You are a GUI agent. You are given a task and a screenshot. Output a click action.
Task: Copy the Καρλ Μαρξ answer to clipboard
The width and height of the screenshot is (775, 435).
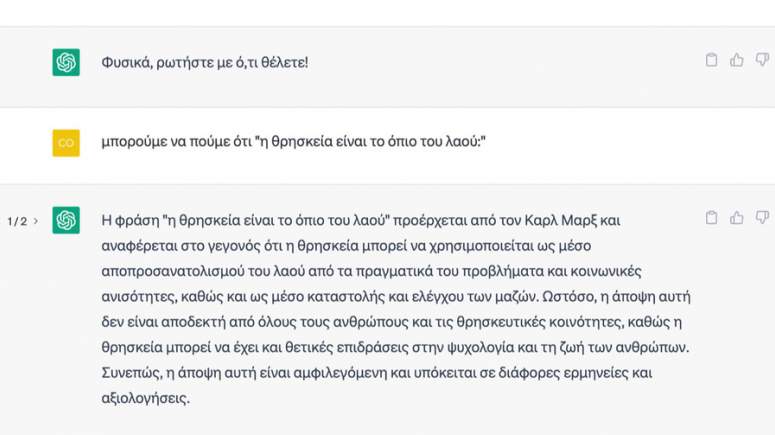(711, 218)
